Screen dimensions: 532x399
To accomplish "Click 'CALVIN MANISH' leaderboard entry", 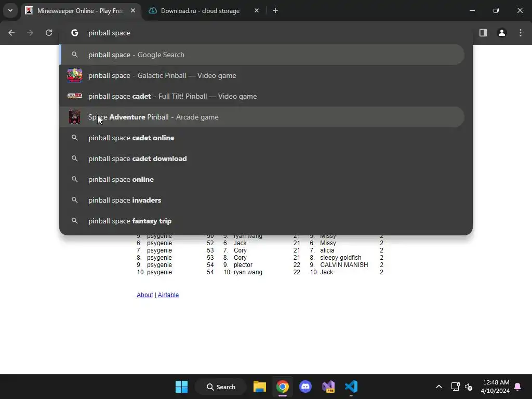I will tap(344, 265).
